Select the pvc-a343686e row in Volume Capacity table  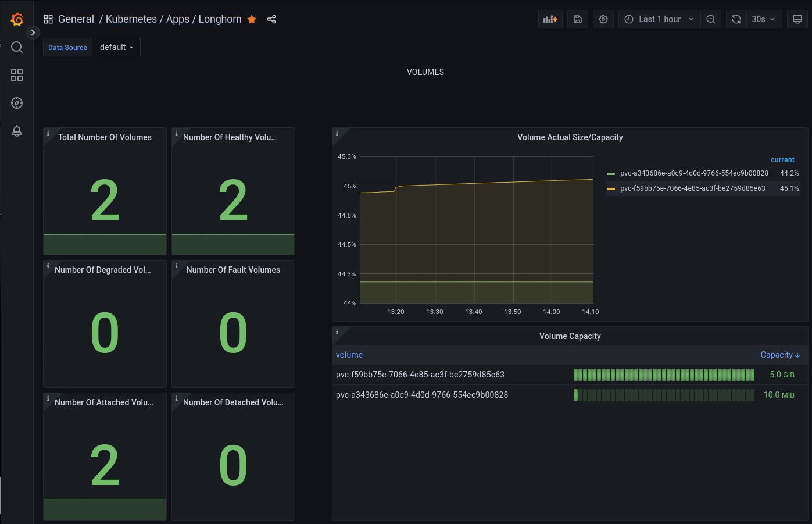tap(570, 395)
